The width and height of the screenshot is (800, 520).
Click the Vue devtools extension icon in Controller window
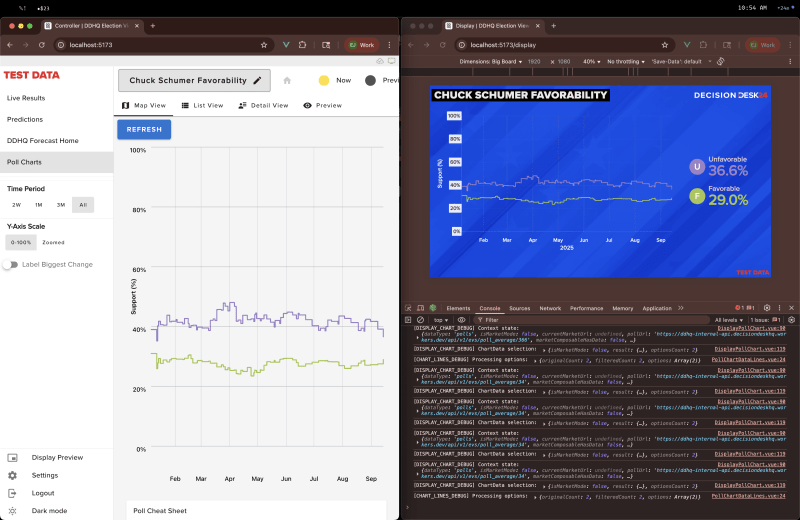tap(286, 45)
